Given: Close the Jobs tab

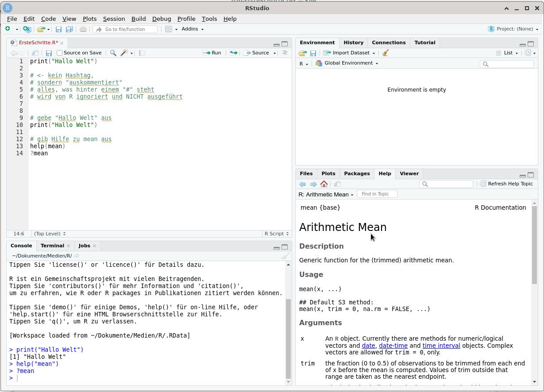Looking at the screenshot, I should point(95,246).
